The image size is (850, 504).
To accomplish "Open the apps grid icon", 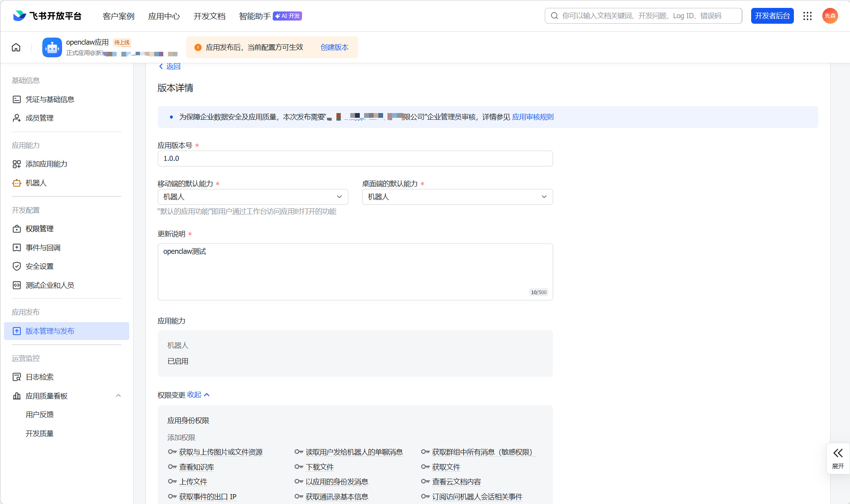I will pyautogui.click(x=807, y=16).
